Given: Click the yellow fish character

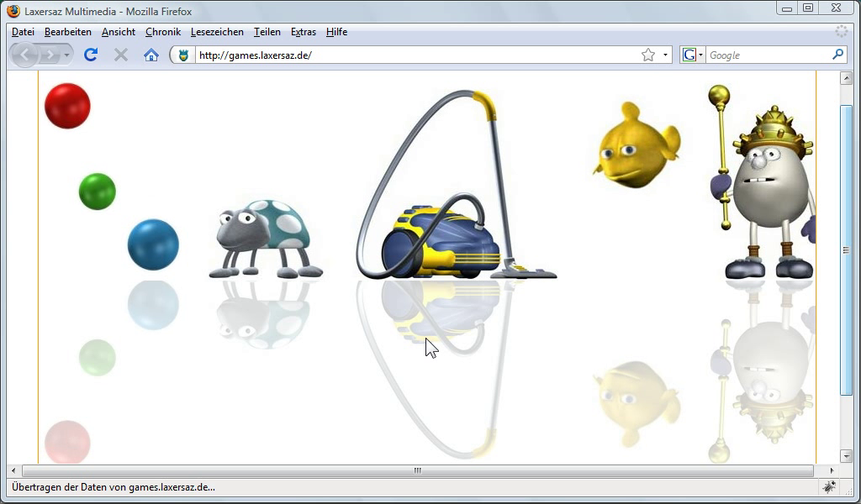Looking at the screenshot, I should coord(637,146).
